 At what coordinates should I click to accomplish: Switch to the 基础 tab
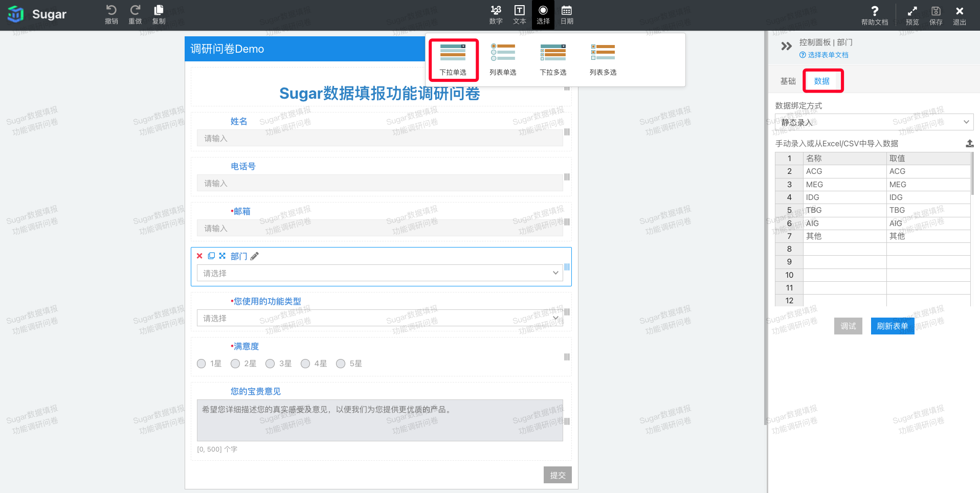tap(788, 81)
